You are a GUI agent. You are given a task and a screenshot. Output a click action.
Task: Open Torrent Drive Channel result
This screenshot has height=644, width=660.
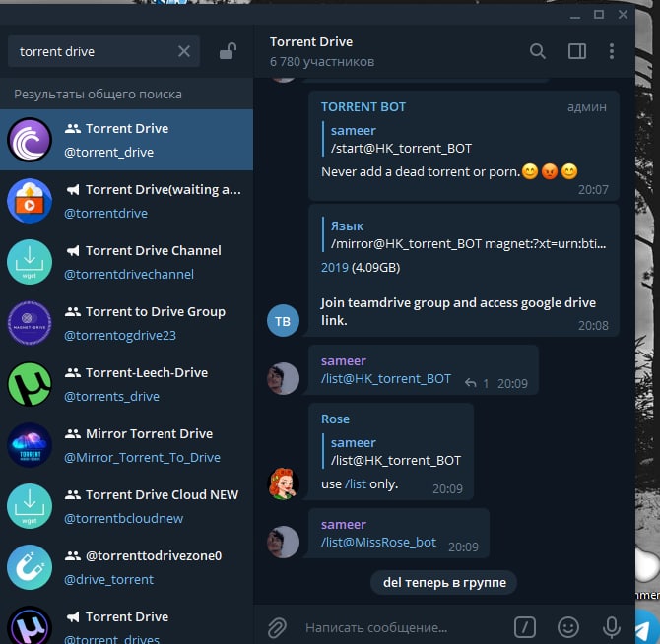tap(126, 262)
